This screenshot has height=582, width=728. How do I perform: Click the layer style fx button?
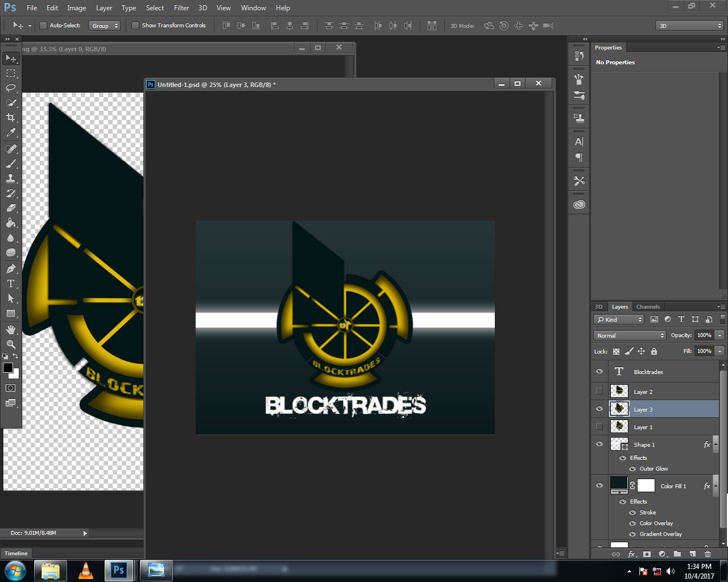(x=631, y=554)
